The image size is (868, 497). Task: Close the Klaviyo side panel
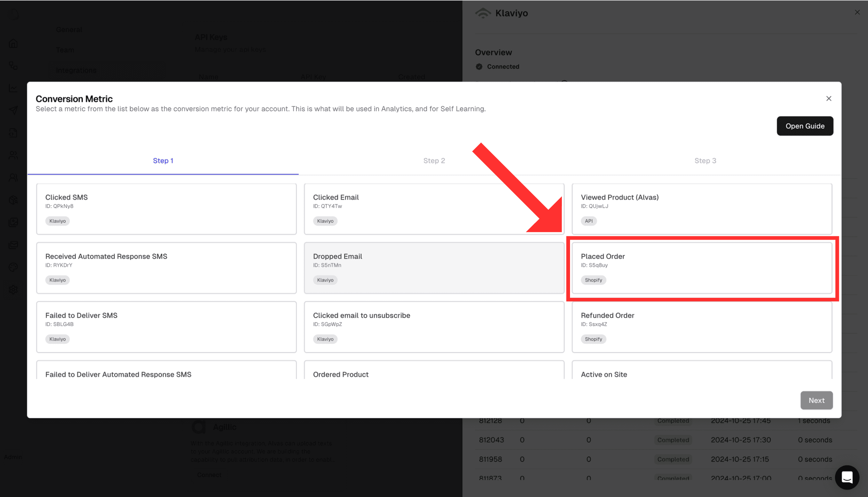[x=857, y=12]
